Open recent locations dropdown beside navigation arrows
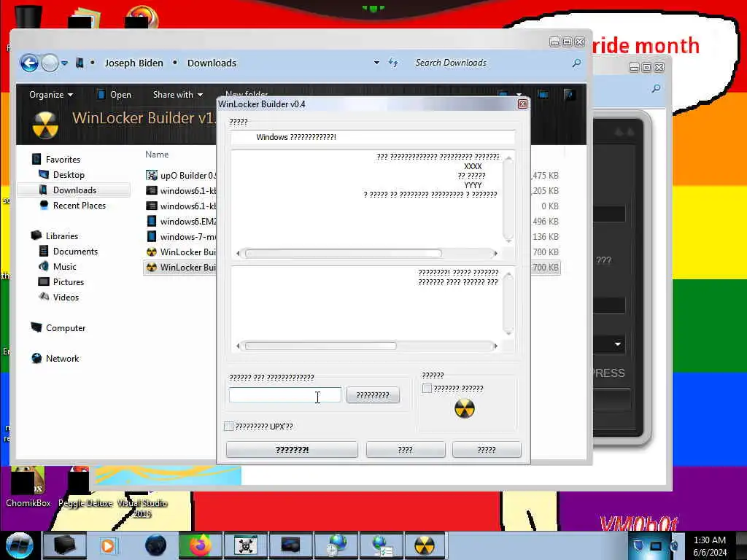Screen dimensions: 747x560 [64, 63]
